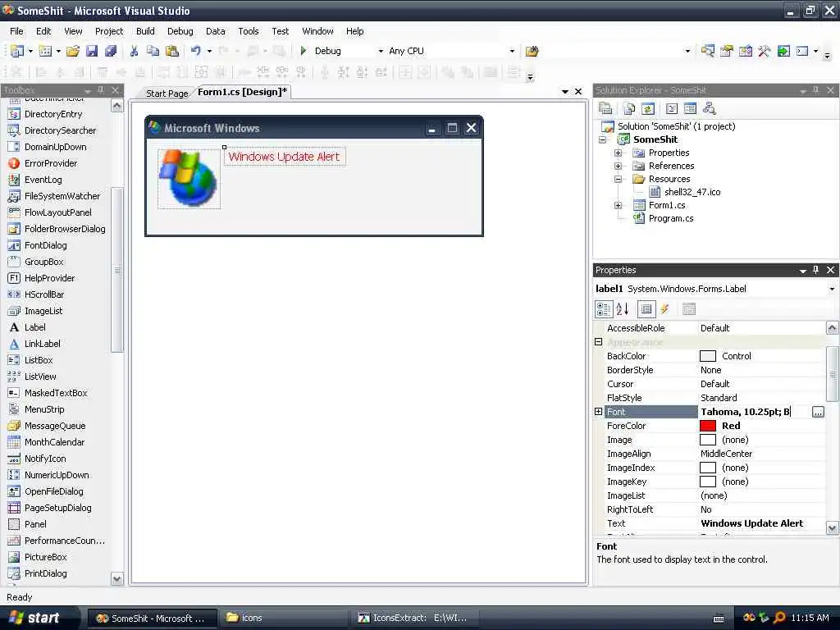Click the Paste clipboard icon
This screenshot has width=840, height=630.
(172, 51)
